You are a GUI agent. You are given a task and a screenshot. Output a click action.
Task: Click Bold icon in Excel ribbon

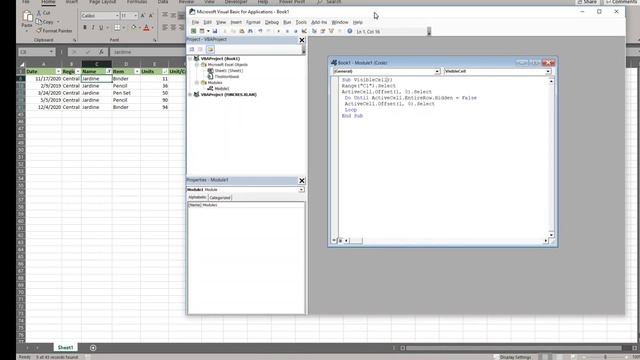(x=84, y=28)
